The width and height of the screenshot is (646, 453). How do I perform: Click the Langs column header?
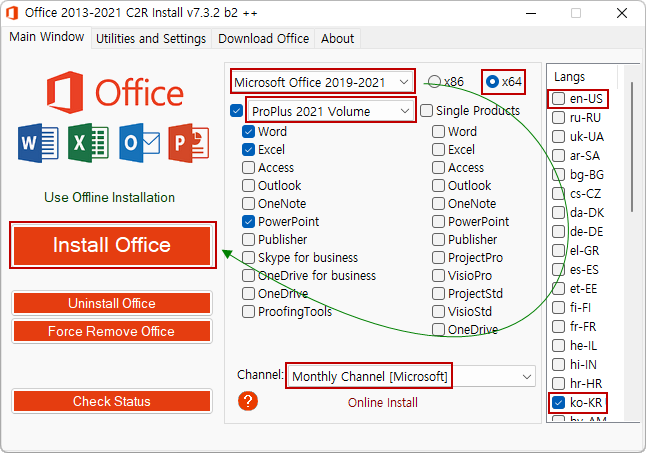tap(582, 77)
